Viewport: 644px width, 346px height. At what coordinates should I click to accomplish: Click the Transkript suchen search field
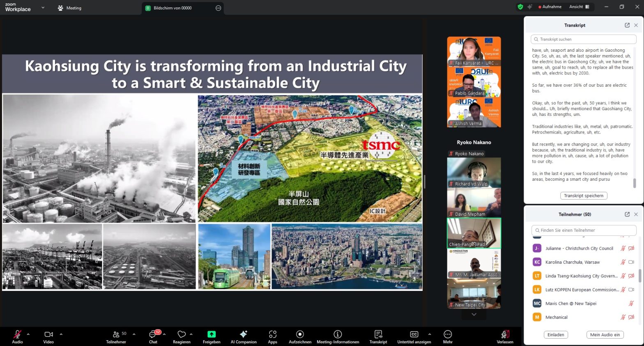pos(583,39)
